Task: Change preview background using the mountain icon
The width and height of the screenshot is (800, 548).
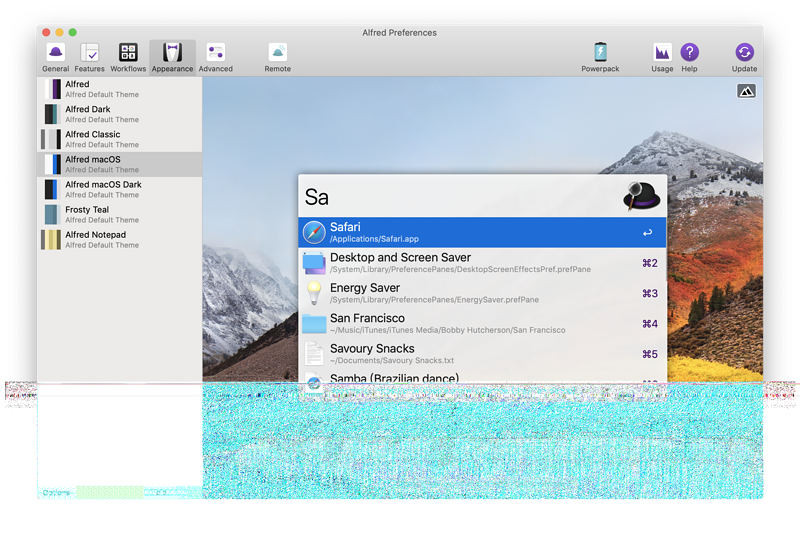Action: click(746, 91)
